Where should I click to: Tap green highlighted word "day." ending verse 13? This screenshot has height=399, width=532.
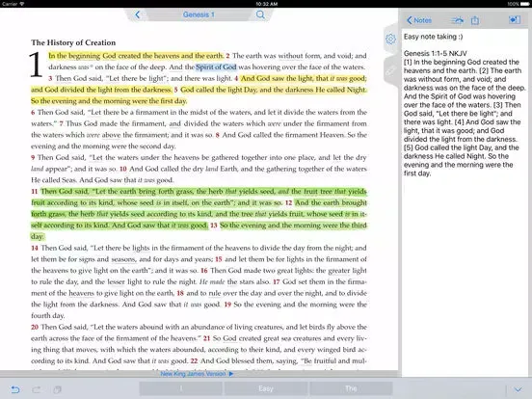pos(37,236)
